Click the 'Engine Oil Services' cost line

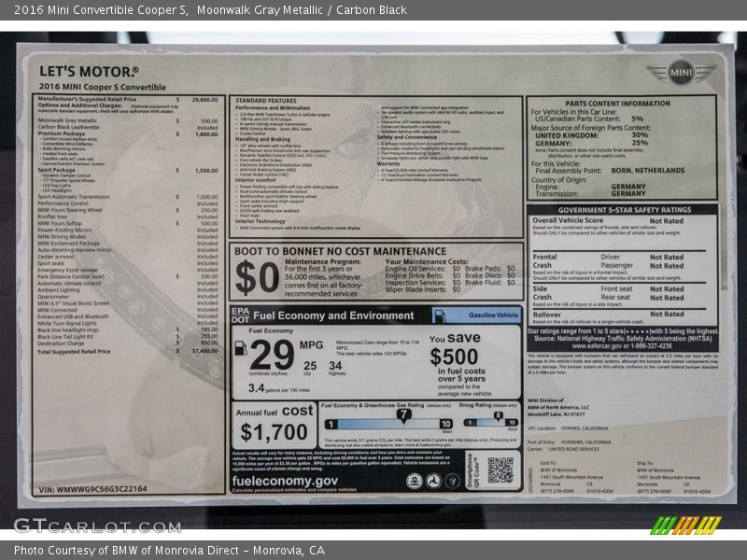click(423, 269)
